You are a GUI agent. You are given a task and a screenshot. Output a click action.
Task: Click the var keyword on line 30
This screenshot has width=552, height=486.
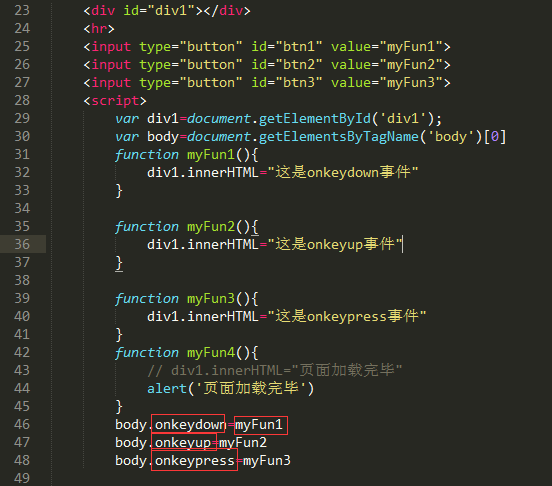coord(127,137)
